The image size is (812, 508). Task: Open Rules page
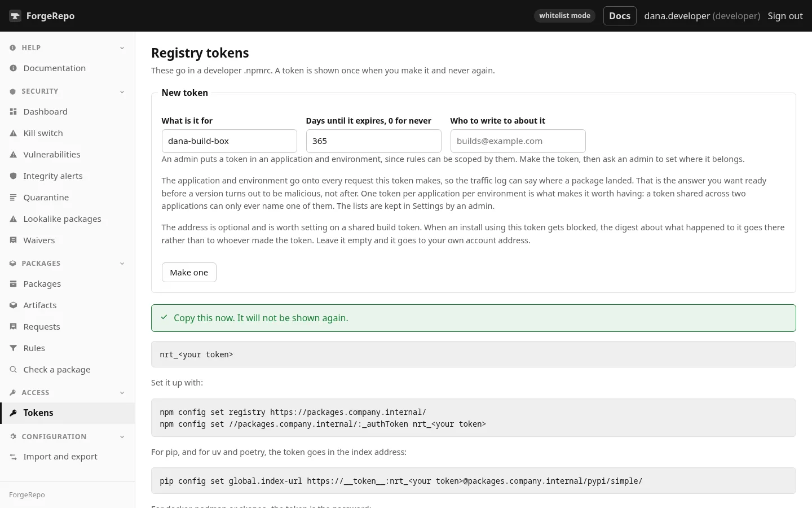coord(68,348)
